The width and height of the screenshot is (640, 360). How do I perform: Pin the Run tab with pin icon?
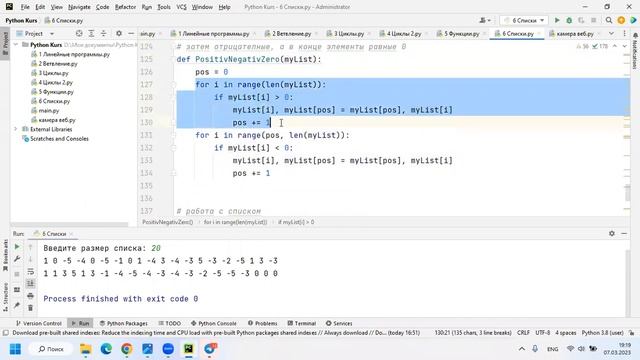(17, 305)
